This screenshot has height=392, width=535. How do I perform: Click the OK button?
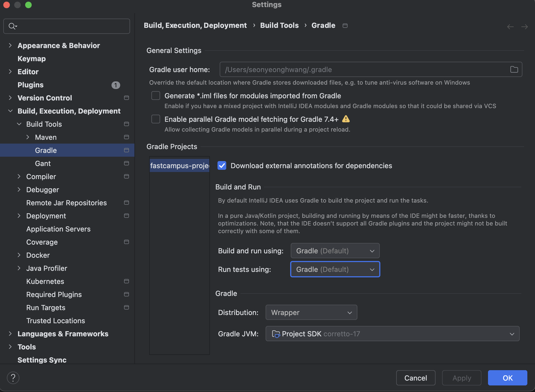[507, 378]
